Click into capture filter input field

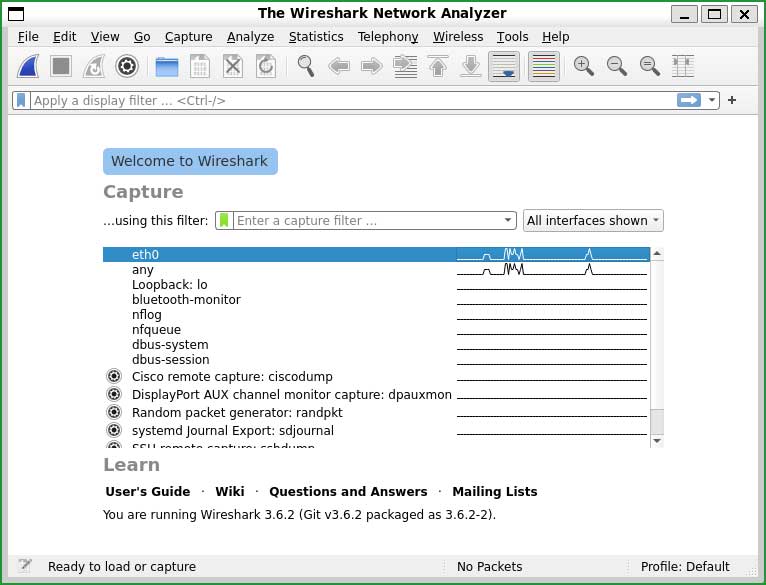click(x=367, y=220)
